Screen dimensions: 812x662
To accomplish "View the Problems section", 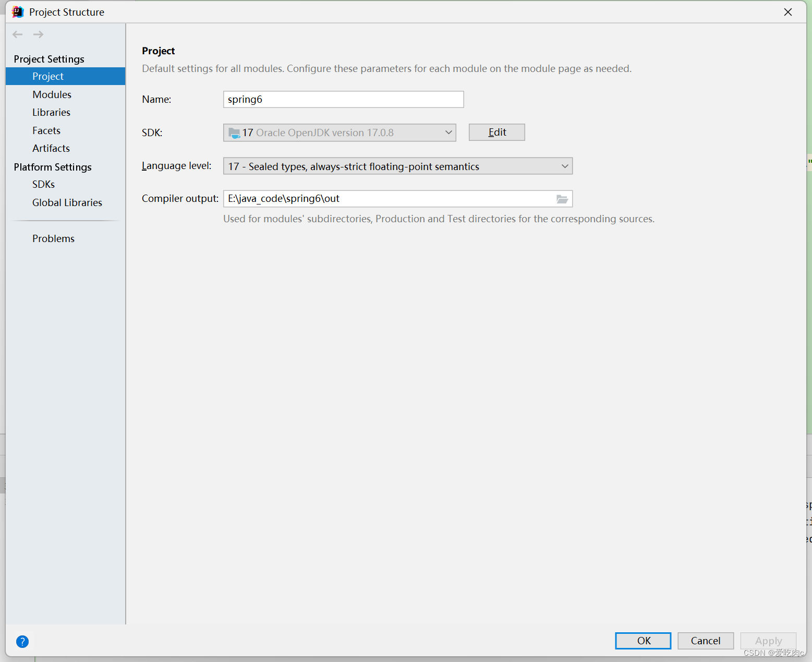I will (53, 238).
